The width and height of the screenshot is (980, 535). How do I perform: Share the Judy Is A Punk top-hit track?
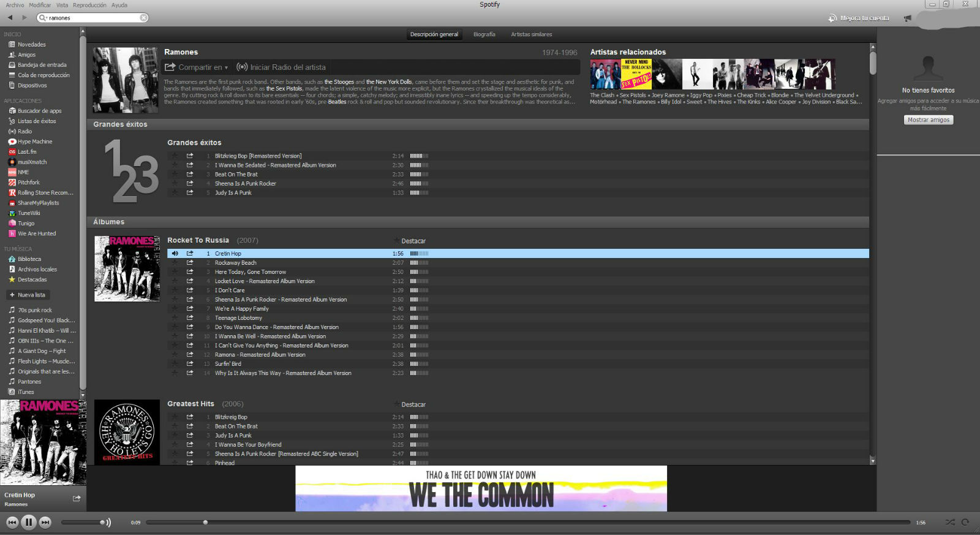pos(190,192)
